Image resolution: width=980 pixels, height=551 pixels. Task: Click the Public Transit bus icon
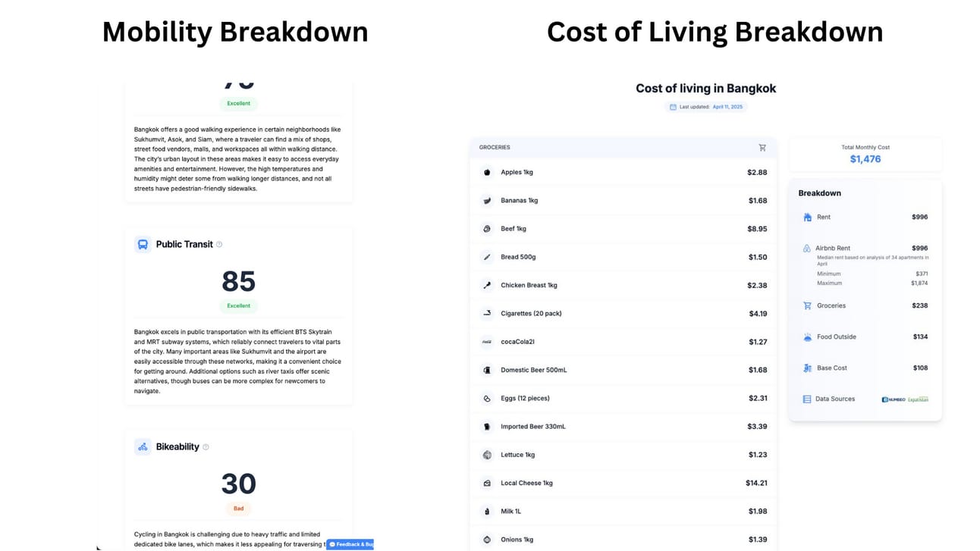[143, 245]
